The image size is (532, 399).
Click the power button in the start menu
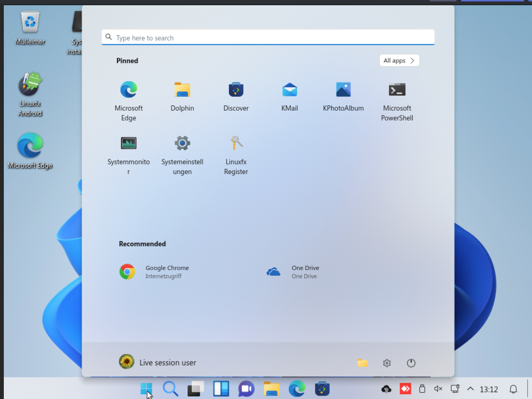pos(411,363)
